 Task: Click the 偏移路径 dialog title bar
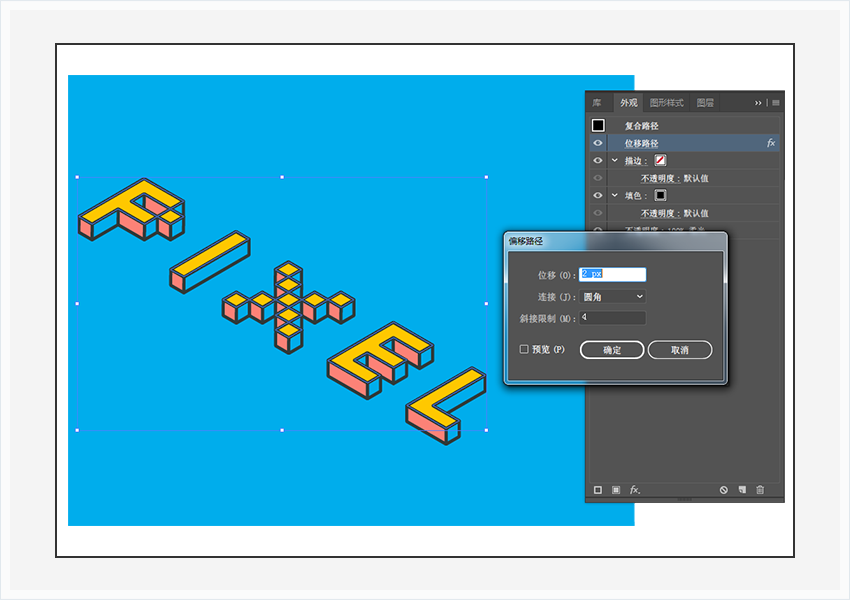tap(615, 241)
